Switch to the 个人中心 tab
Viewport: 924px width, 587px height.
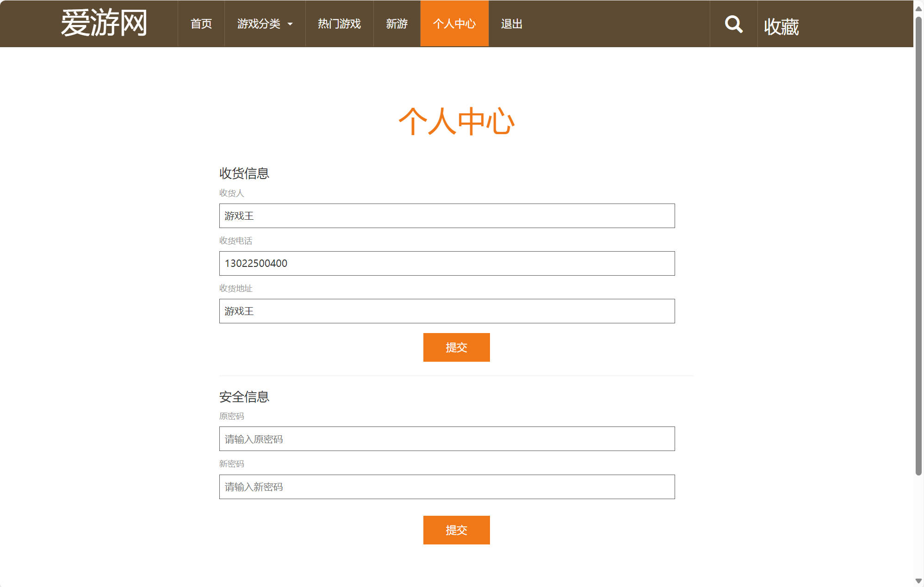(454, 24)
